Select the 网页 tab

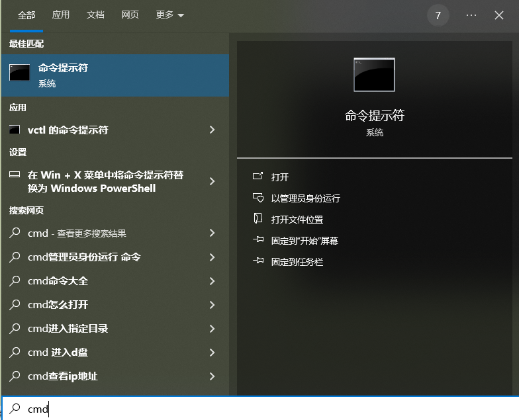[x=130, y=15]
